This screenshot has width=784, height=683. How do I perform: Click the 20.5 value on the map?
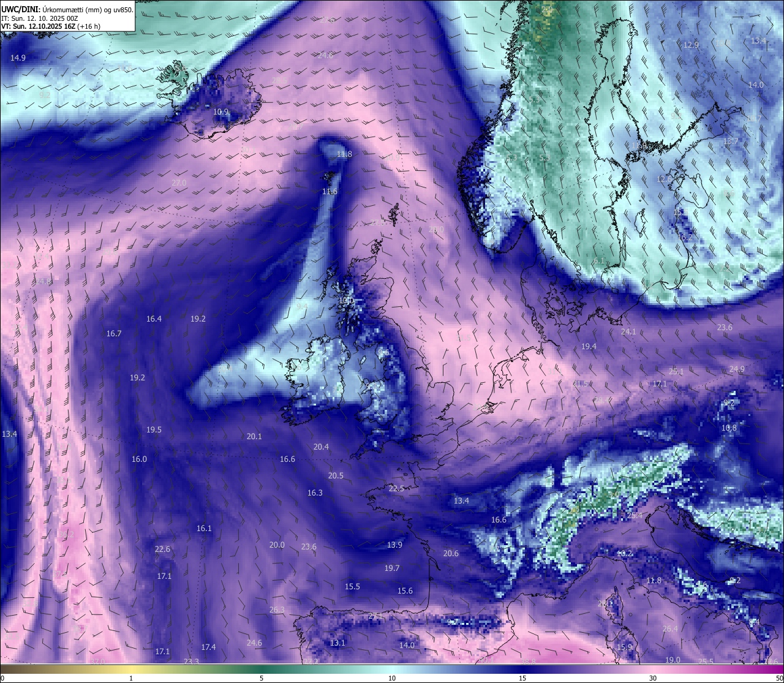pos(336,476)
